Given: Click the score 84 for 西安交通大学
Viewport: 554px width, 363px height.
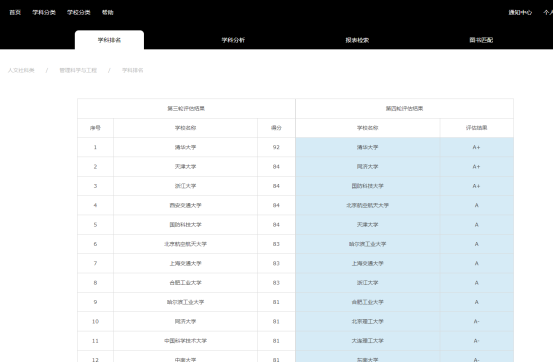Looking at the screenshot, I should tap(276, 205).
